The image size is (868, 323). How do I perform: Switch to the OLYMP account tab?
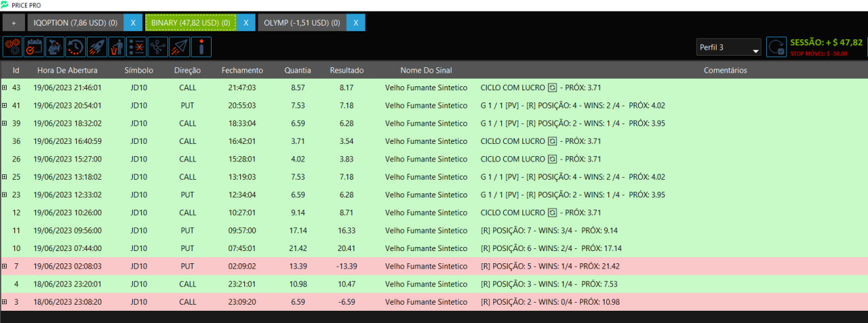[302, 22]
